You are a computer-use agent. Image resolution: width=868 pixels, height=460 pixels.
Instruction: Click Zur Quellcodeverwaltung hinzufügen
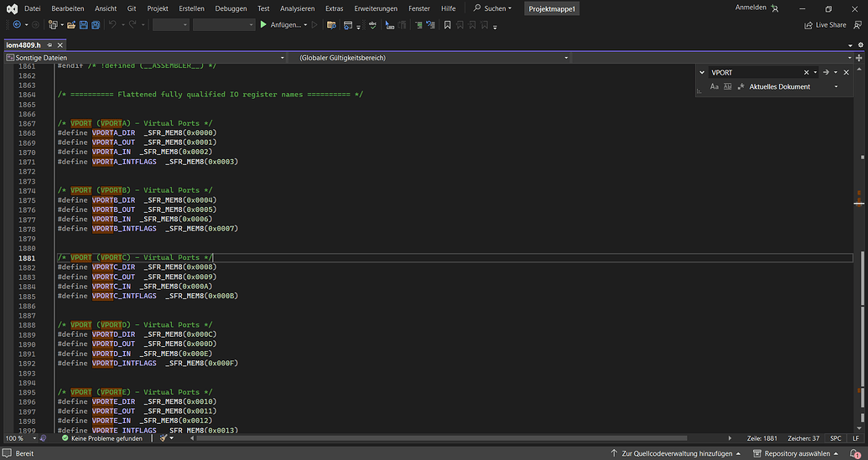coord(676,453)
